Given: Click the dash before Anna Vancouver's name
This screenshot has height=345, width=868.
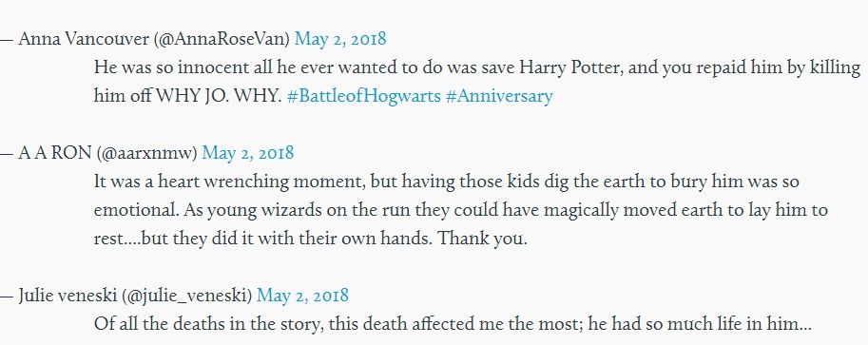Looking at the screenshot, I should tap(7, 40).
